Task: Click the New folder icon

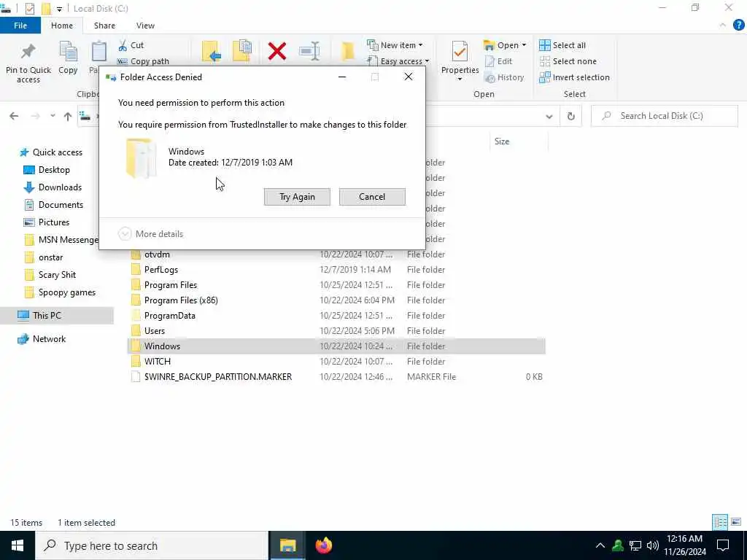Action: click(x=348, y=51)
